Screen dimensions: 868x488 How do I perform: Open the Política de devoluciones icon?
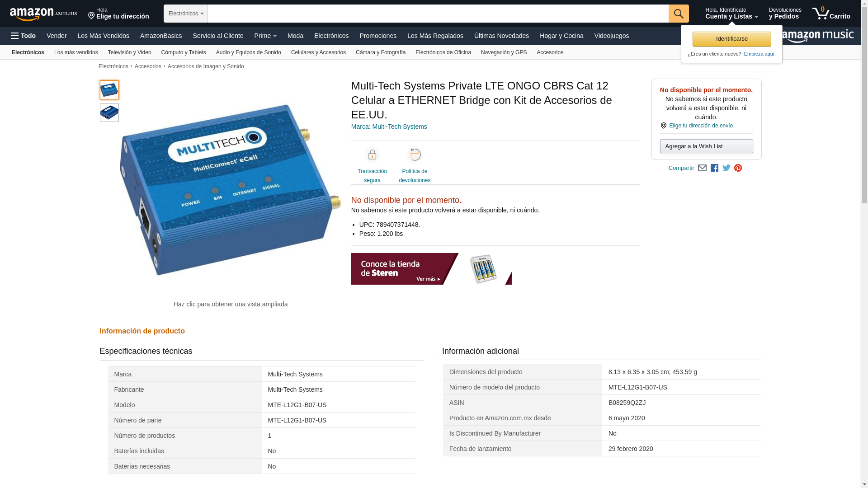coord(415,155)
